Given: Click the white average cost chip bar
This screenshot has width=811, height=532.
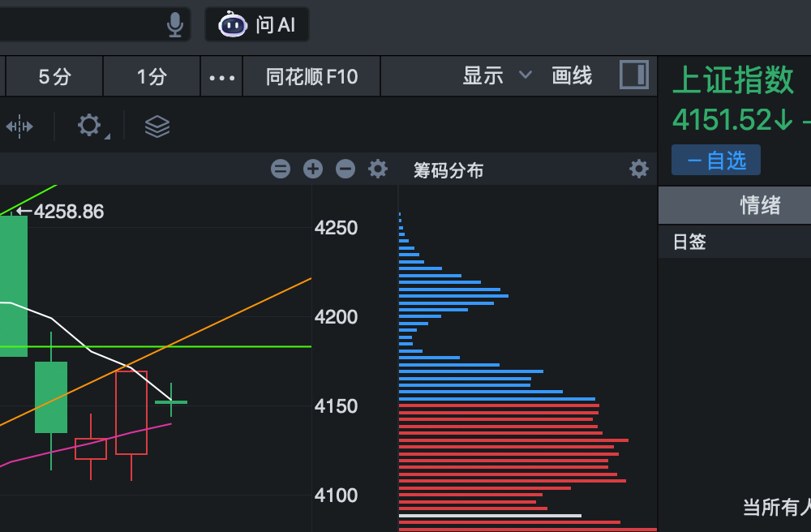Looking at the screenshot, I should [x=490, y=516].
